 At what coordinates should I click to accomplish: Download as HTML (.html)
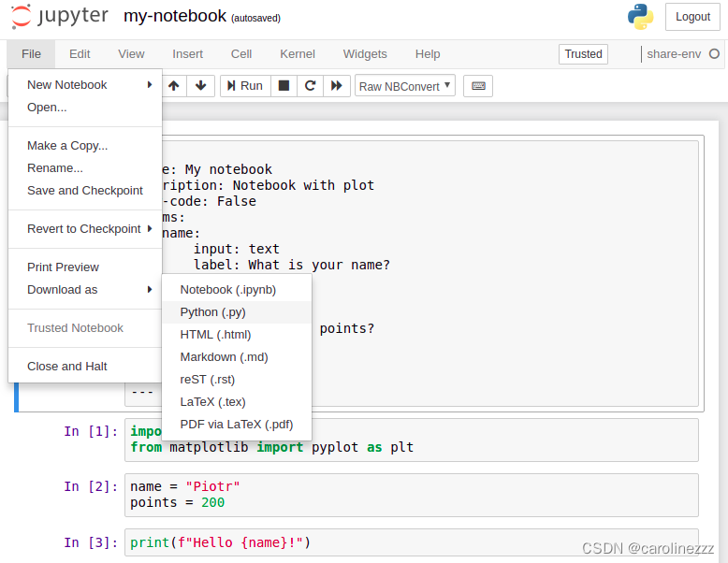(x=237, y=335)
